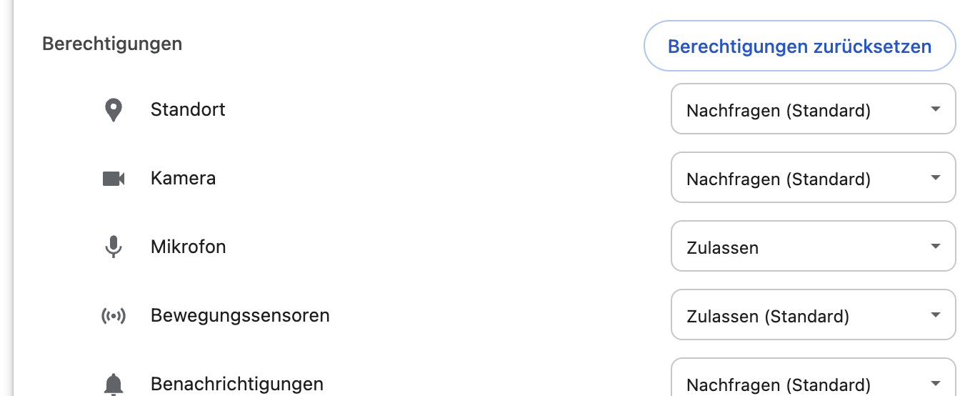The height and width of the screenshot is (396, 980).
Task: Open the Standort permission dropdown
Action: [x=814, y=109]
